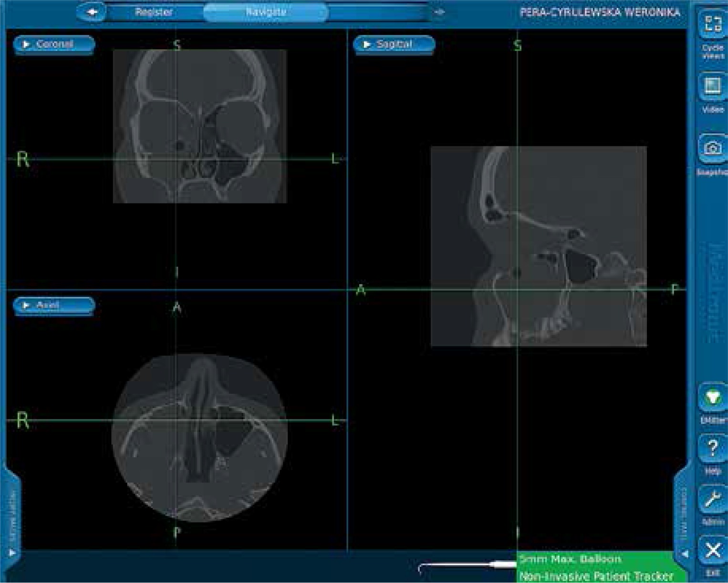Open the Axial view dropdown
This screenshot has height=583, width=728.
54,305
